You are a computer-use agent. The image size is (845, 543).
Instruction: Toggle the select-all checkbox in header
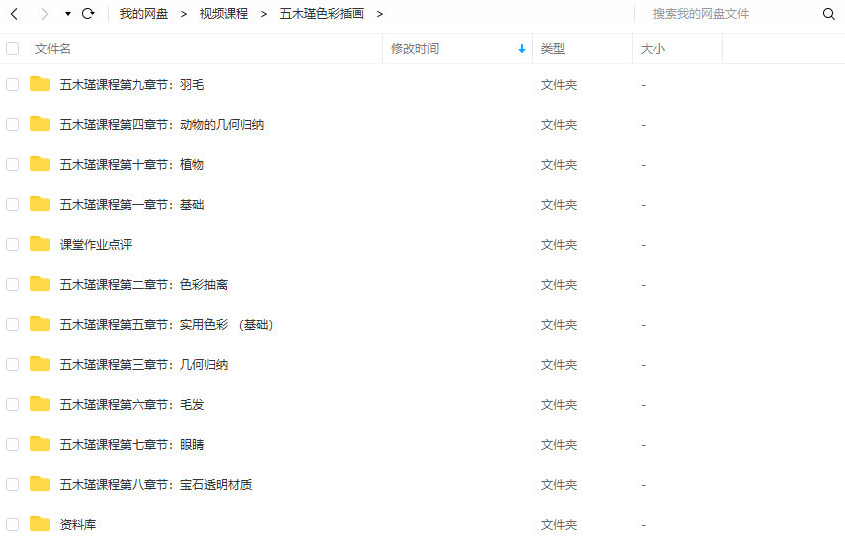tap(13, 48)
